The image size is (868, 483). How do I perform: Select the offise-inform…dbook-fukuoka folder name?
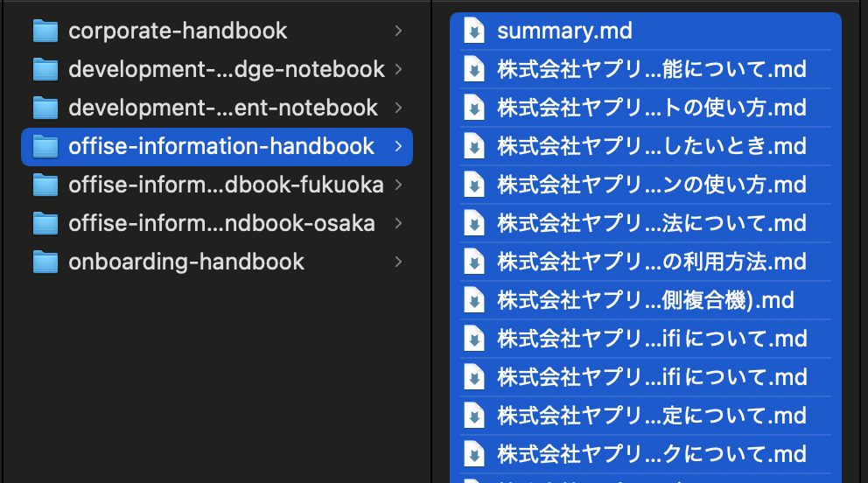click(226, 185)
